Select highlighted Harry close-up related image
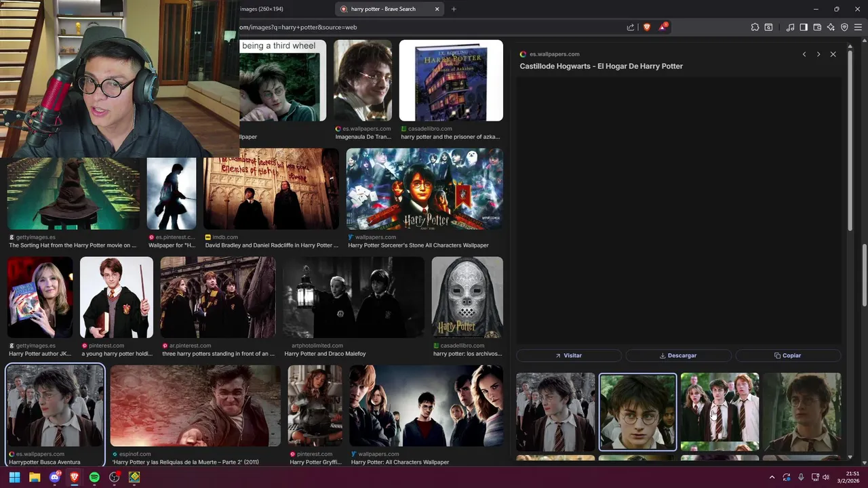This screenshot has height=488, width=868. [637, 412]
